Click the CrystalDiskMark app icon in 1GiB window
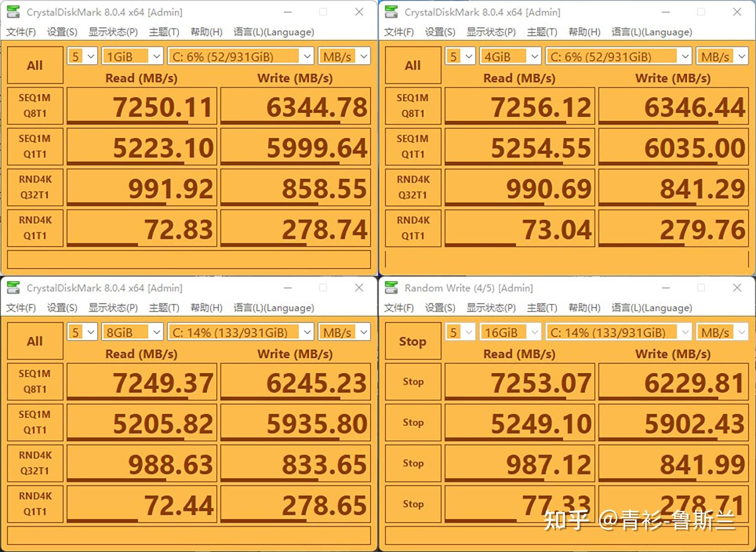Viewport: 756px width, 552px height. tap(13, 12)
